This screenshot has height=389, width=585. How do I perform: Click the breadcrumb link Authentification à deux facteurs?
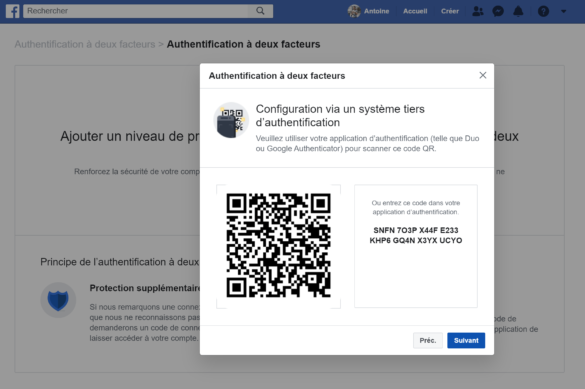85,44
